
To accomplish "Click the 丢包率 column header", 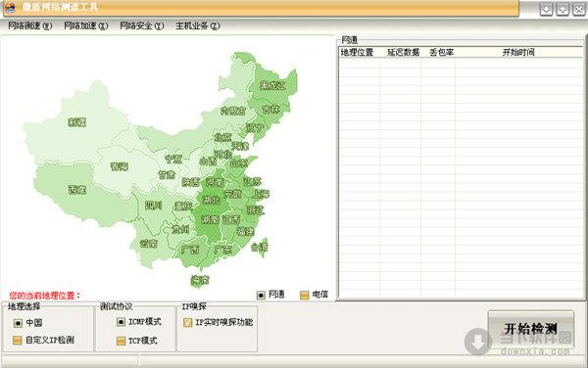I will click(441, 53).
